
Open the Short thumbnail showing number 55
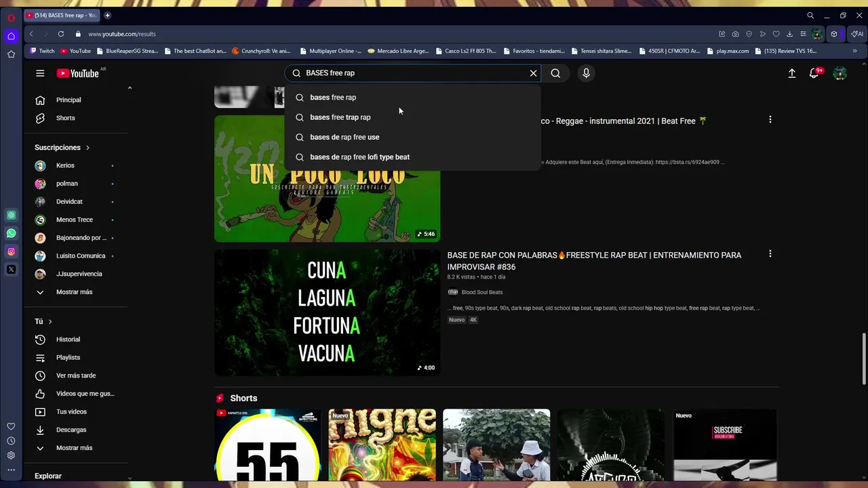[268, 445]
